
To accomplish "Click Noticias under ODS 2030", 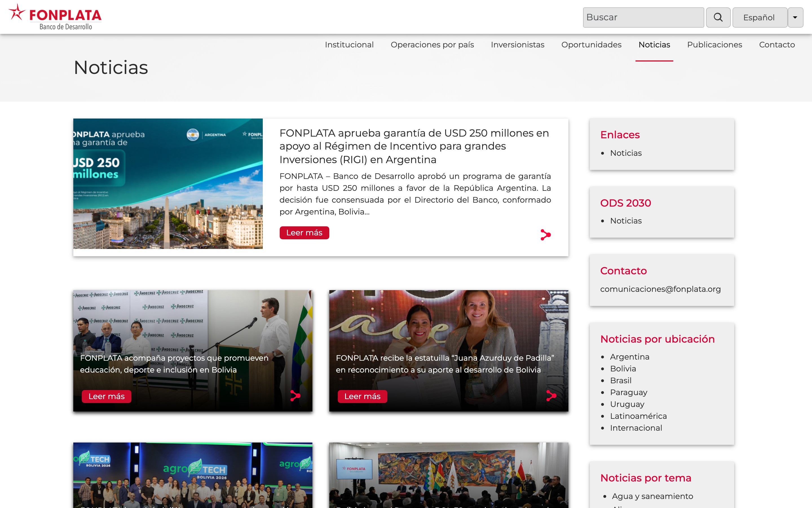I will pyautogui.click(x=626, y=221).
